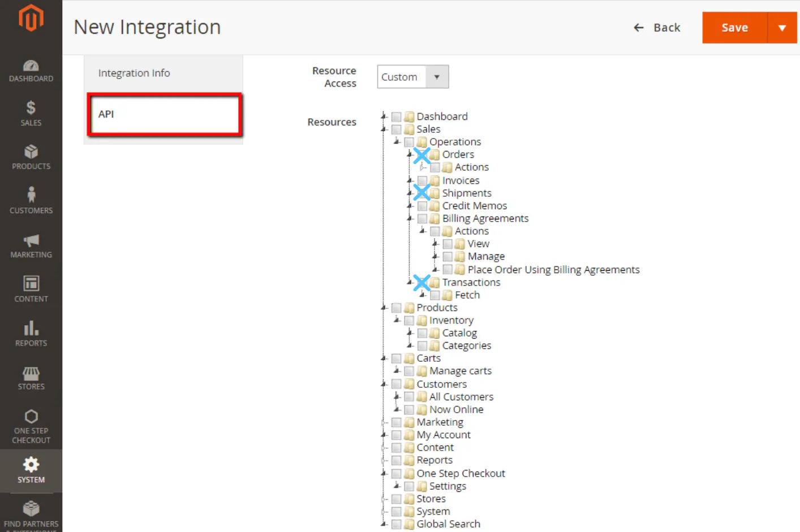The width and height of the screenshot is (800, 532).
Task: Click the Save button
Action: pos(734,27)
